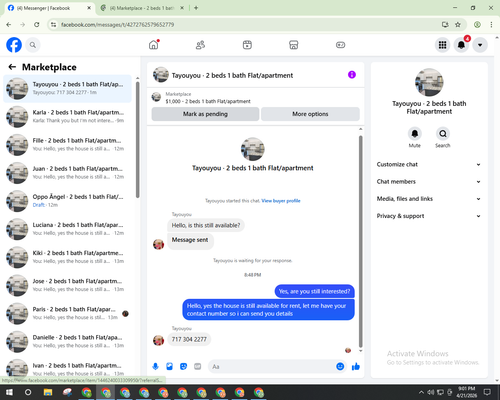Send a voice clip with the microphone icon
Image resolution: width=500 pixels, height=400 pixels.
point(155,367)
